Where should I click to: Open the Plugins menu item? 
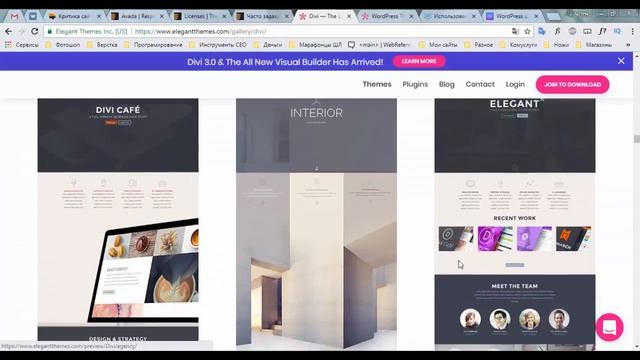coord(415,84)
